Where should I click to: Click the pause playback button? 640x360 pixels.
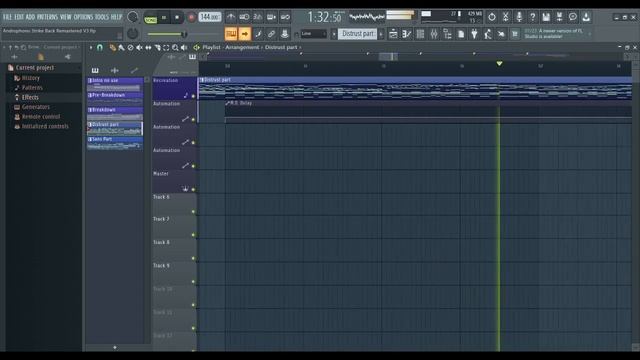(x=164, y=18)
